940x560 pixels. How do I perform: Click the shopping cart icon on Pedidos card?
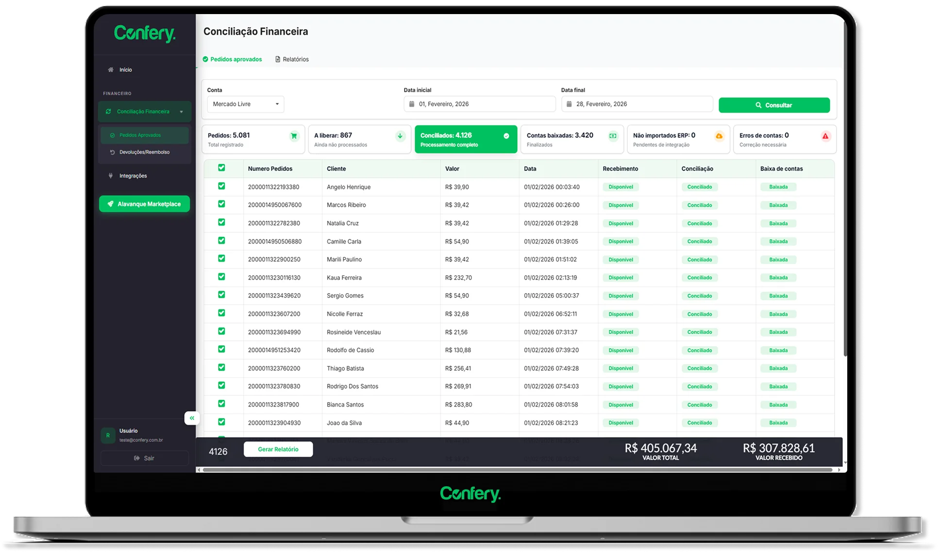tap(294, 136)
